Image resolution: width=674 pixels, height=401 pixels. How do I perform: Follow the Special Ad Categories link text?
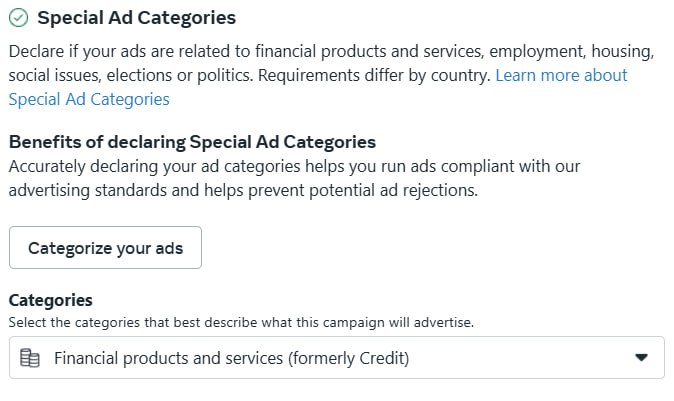coord(89,99)
